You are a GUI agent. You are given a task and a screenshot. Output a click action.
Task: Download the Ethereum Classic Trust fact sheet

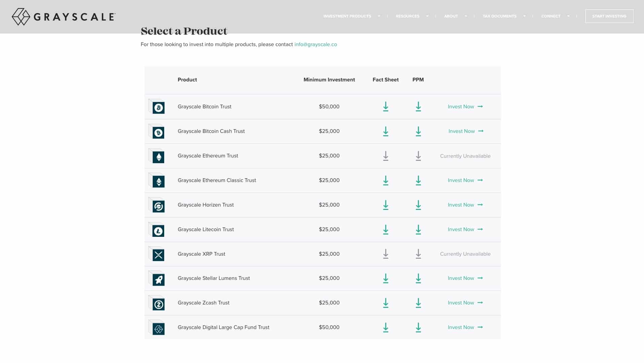pos(386,180)
